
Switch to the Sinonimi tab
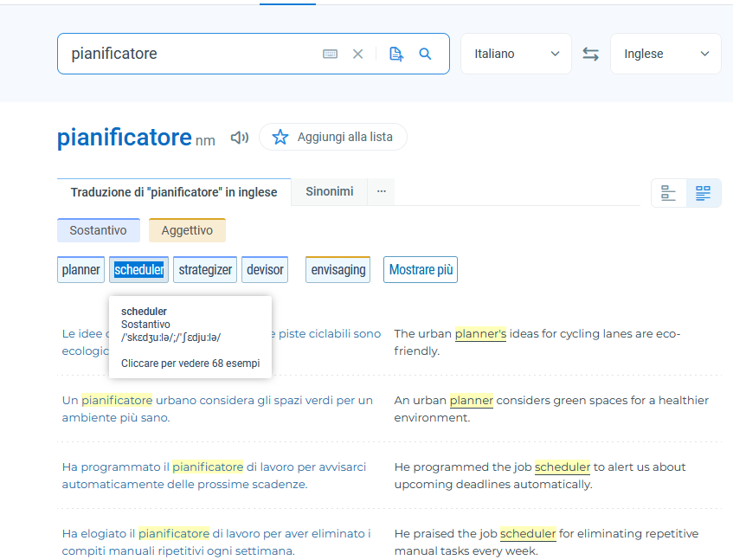(x=329, y=191)
